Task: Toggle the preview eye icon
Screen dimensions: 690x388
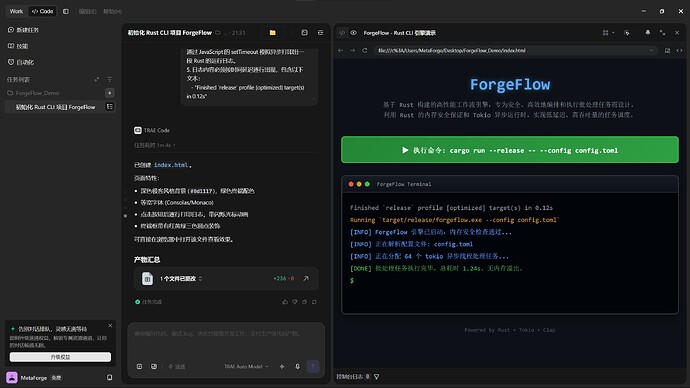Action: (353, 33)
